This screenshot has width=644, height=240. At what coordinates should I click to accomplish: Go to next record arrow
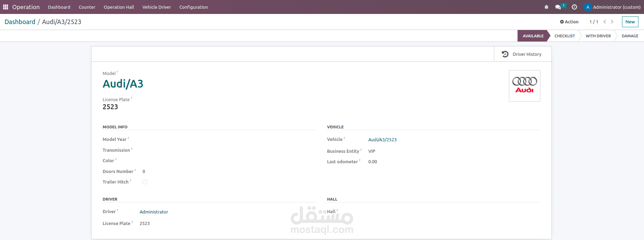[x=612, y=22]
